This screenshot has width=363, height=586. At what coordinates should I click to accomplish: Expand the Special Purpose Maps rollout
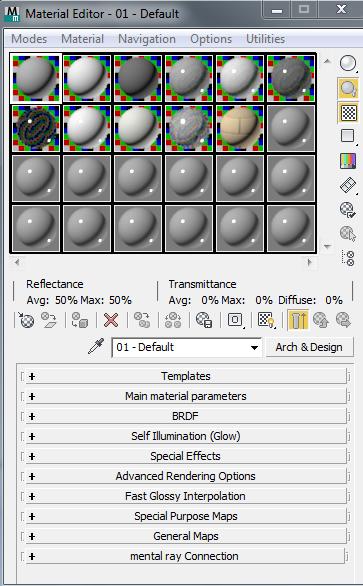coord(186,516)
